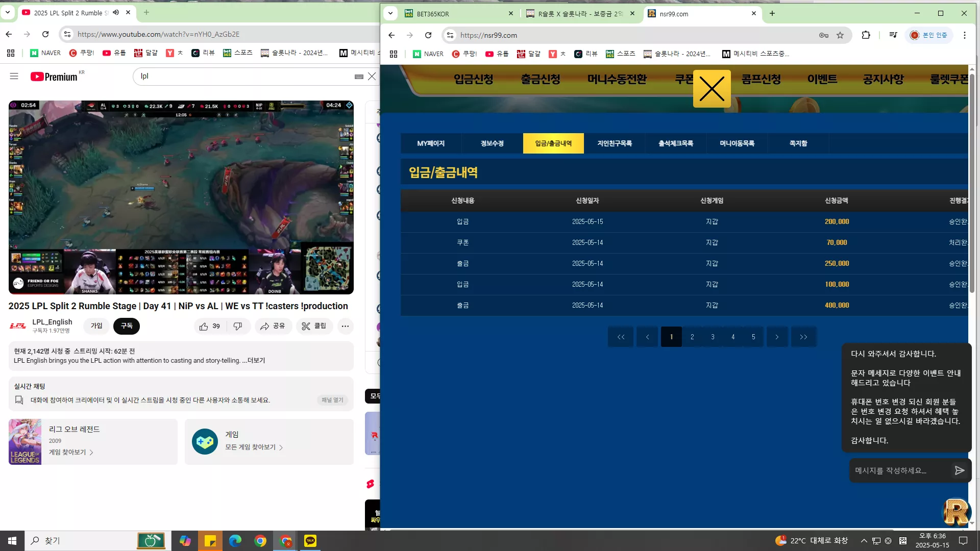Open the 쪽지함 tab
The image size is (980, 551).
798,143
